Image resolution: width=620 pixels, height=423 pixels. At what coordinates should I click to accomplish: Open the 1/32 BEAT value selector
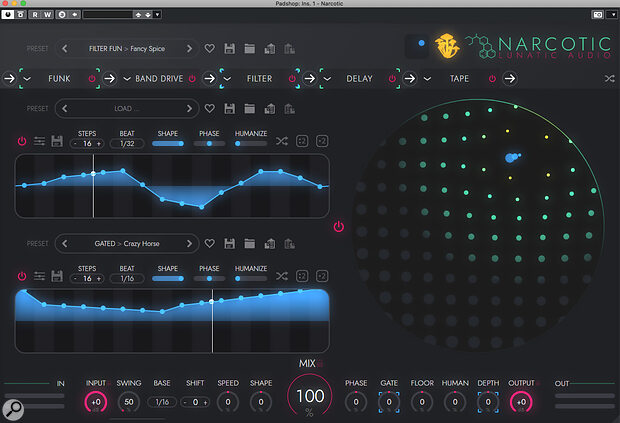click(x=127, y=144)
